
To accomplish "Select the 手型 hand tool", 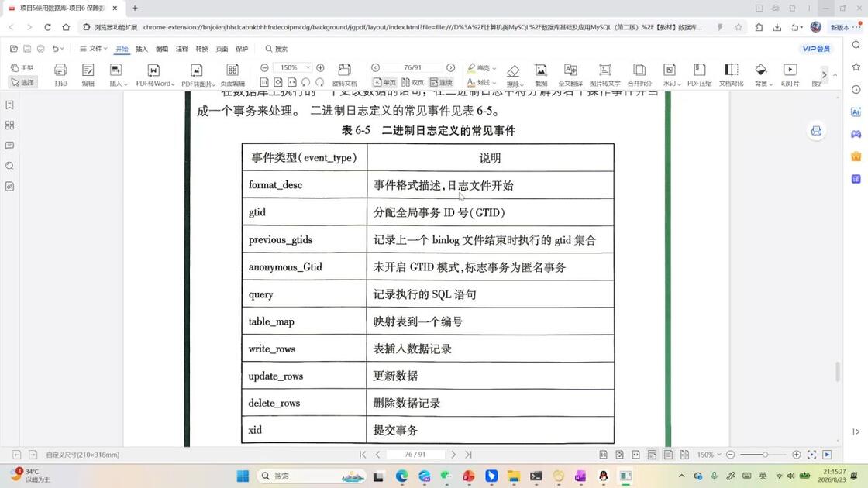I will pos(22,67).
